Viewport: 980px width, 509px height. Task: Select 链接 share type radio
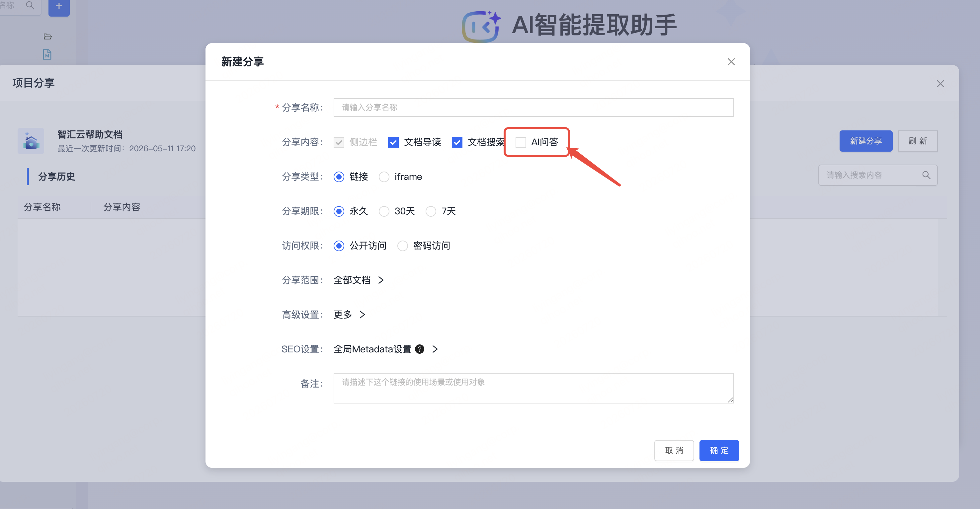339,177
